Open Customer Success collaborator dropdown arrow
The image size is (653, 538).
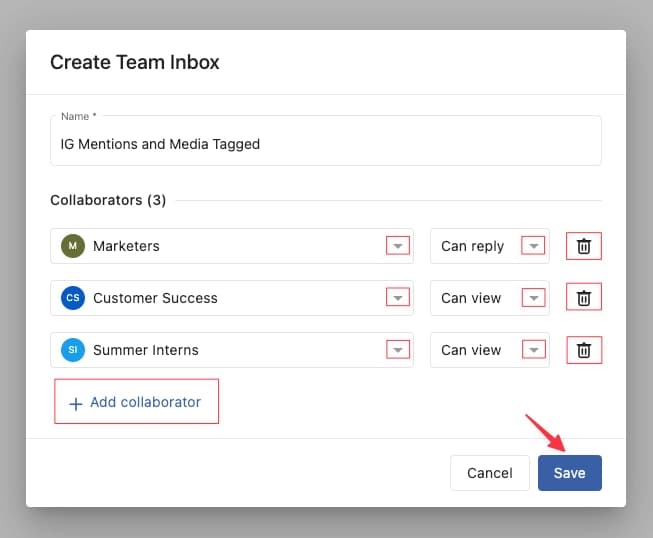398,298
